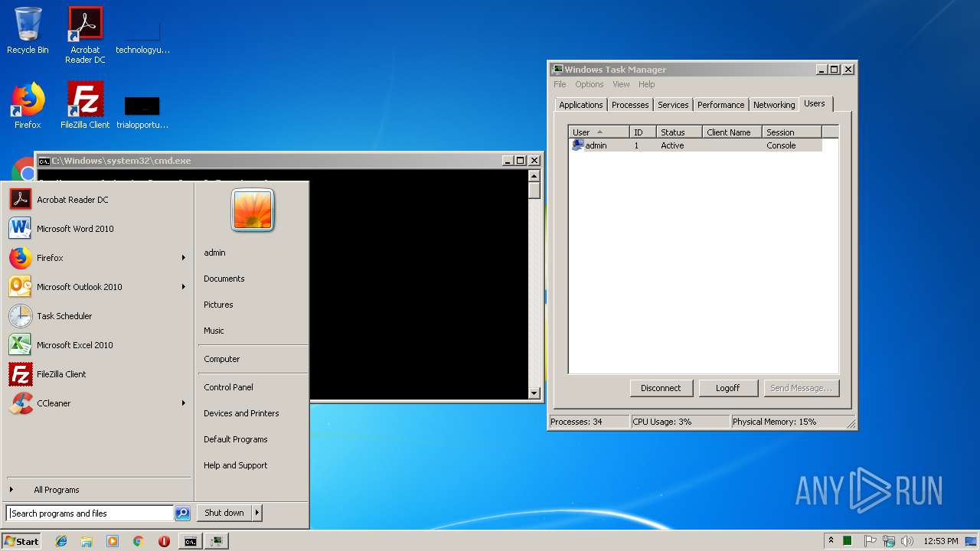Expand CCleaner jump list arrow
Viewport: 980px width, 551px height.
pos(184,403)
